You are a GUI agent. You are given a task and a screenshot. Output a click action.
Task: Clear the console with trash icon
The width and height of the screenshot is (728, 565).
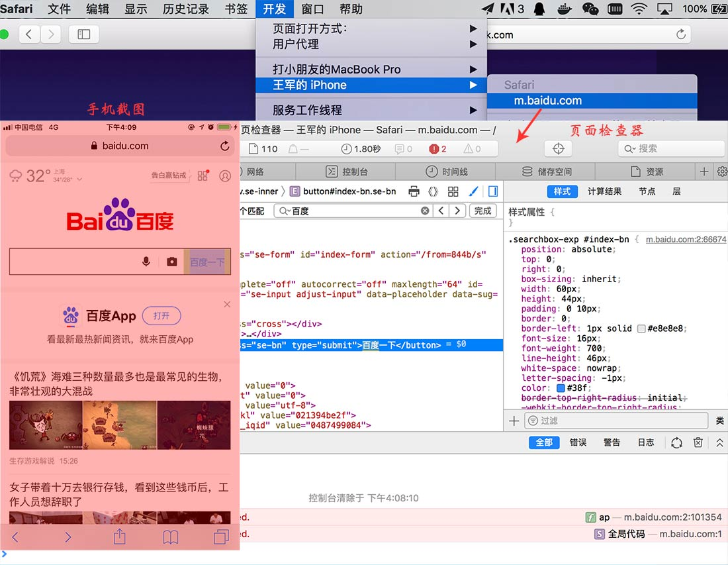(698, 443)
